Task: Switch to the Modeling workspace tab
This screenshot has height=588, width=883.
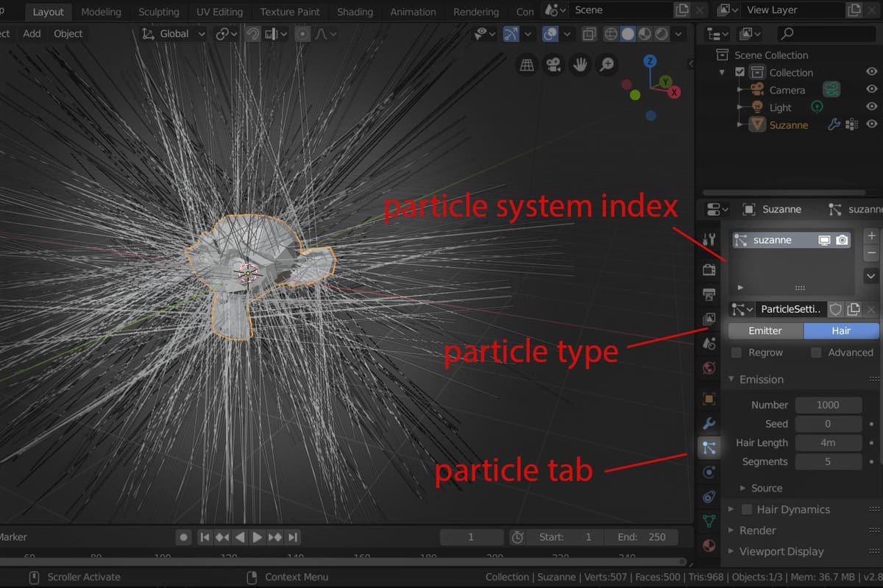Action: [101, 12]
